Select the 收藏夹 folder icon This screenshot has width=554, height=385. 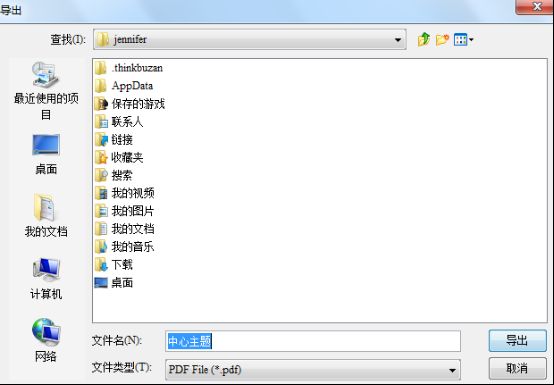101,158
